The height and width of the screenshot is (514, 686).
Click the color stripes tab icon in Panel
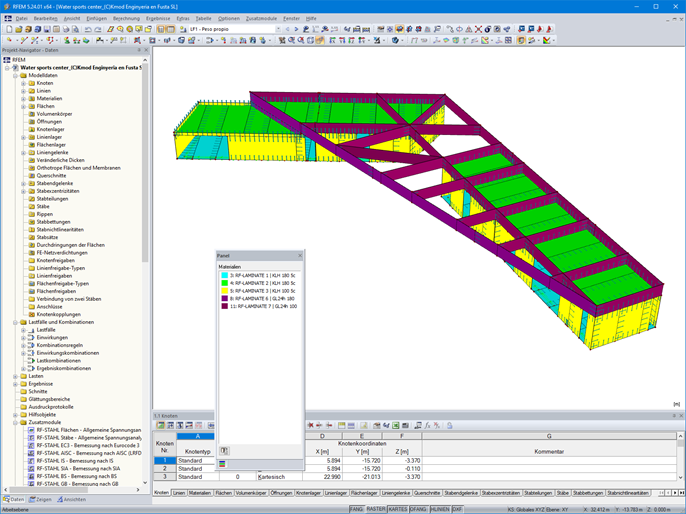[222, 464]
